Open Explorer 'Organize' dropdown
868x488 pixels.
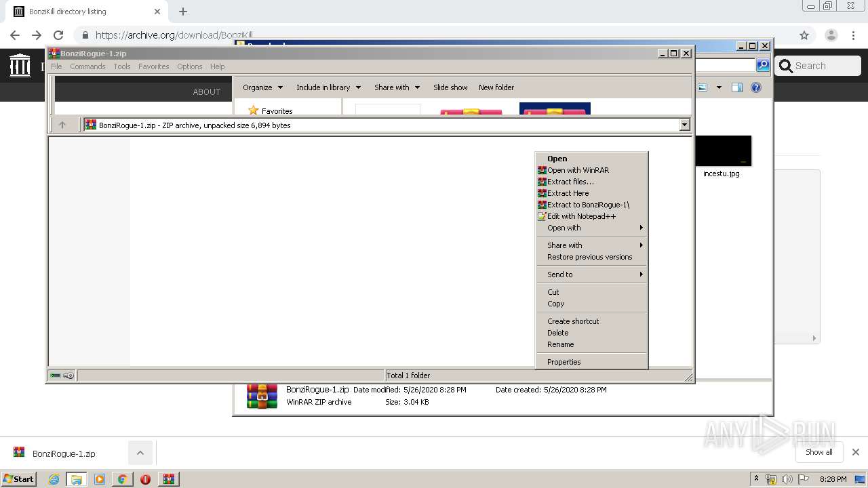[263, 87]
